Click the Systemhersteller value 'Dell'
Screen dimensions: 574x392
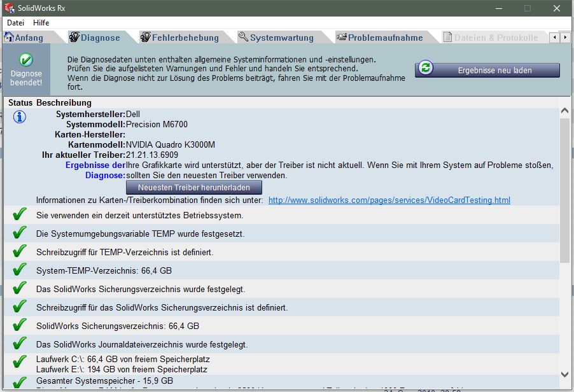click(133, 114)
